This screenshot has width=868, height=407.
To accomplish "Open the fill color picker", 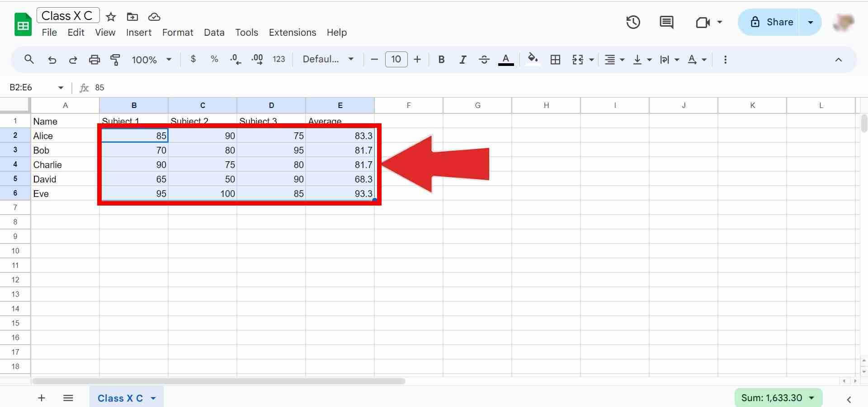I will (x=533, y=59).
